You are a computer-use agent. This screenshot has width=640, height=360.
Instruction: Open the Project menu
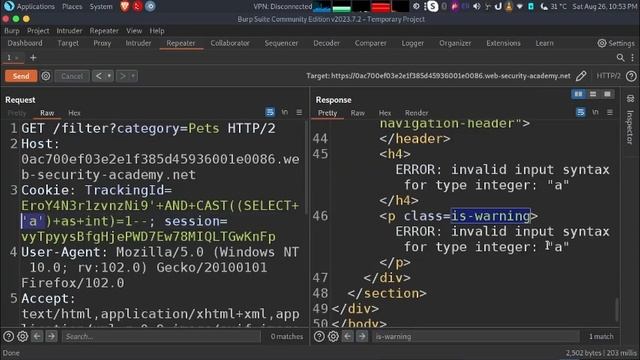click(x=38, y=31)
